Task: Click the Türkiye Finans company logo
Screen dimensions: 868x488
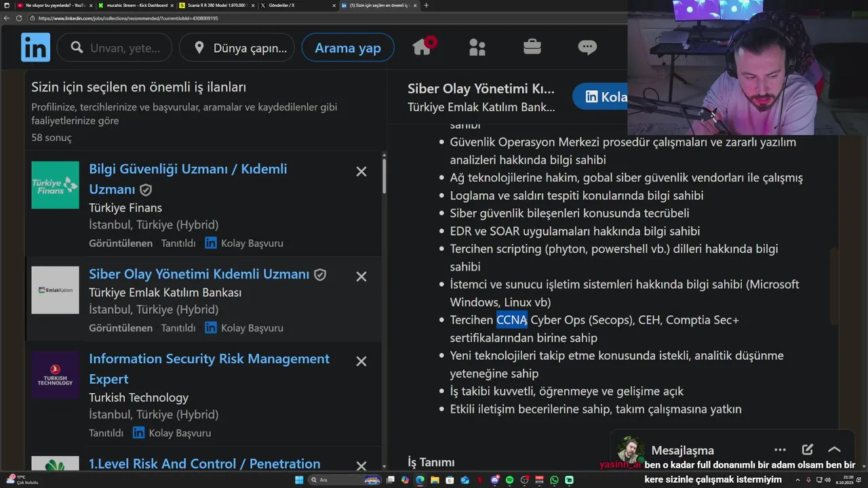Action: click(55, 185)
